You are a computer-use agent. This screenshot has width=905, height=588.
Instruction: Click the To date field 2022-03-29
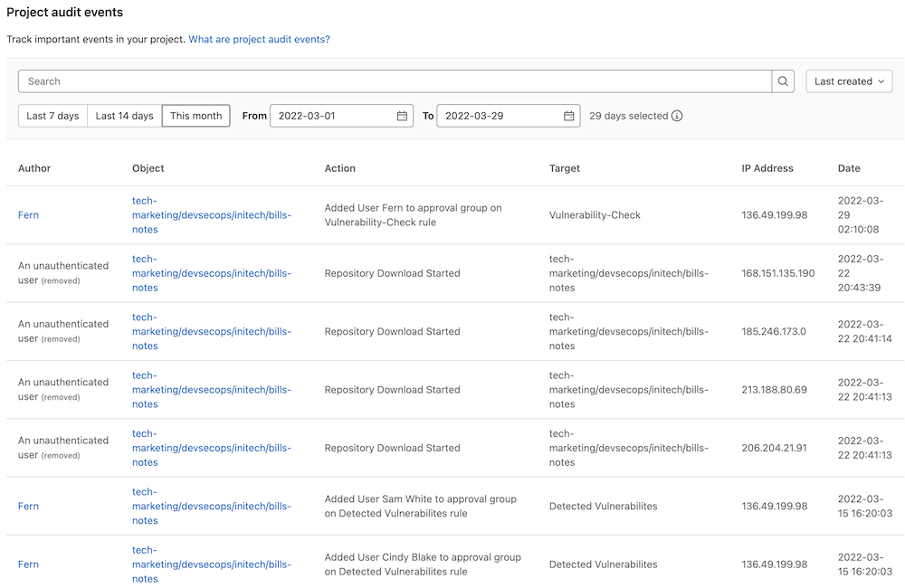coord(498,116)
